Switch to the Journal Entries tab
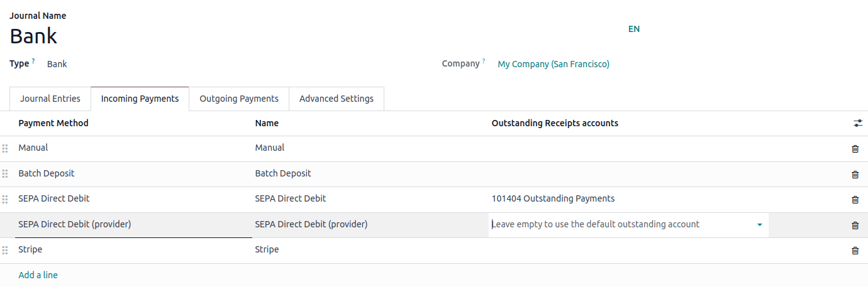Screen dimensions: 868x287 point(50,99)
